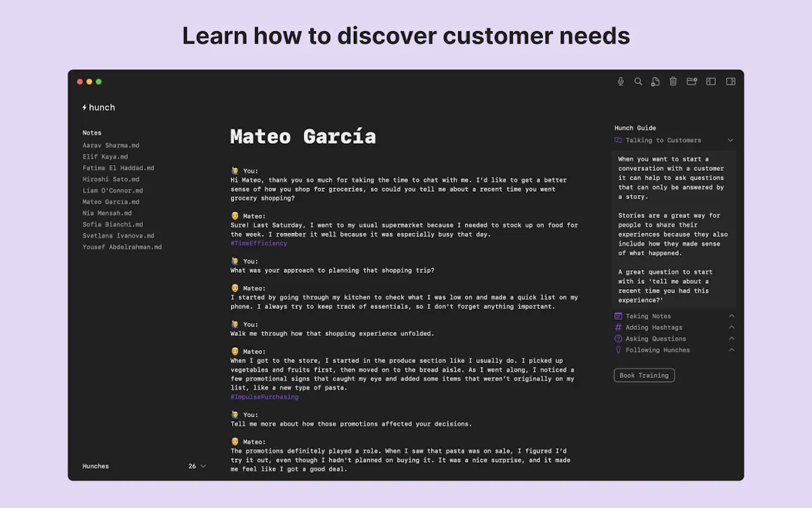Image resolution: width=812 pixels, height=508 pixels.
Task: Expand the Adding Hashtags section chevron
Action: 731,327
